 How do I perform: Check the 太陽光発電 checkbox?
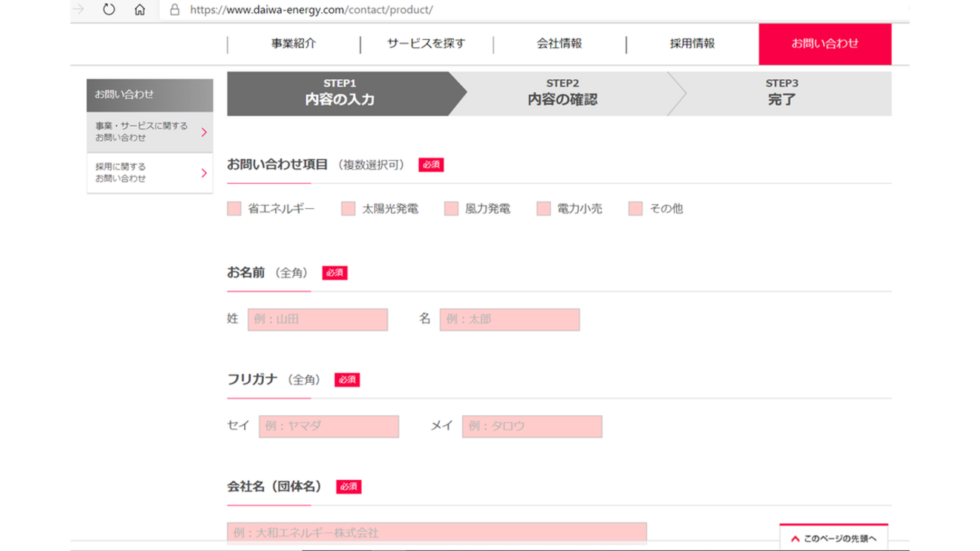click(x=348, y=209)
